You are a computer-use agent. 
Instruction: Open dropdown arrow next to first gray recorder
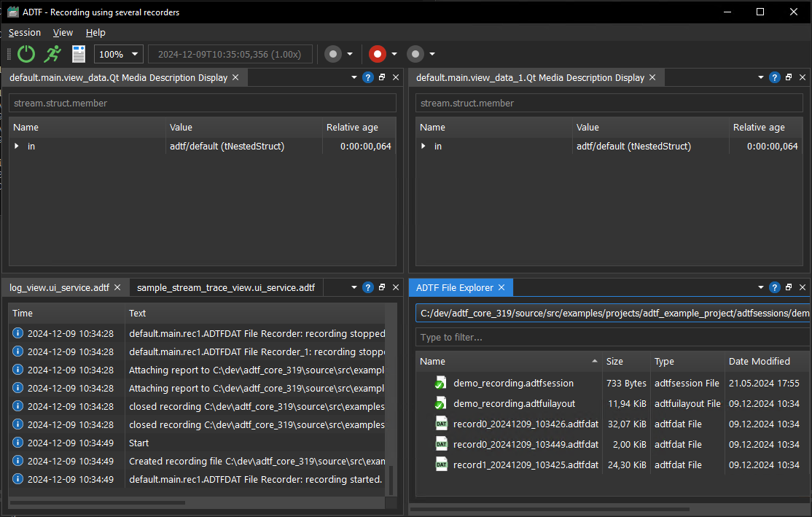[x=350, y=54]
